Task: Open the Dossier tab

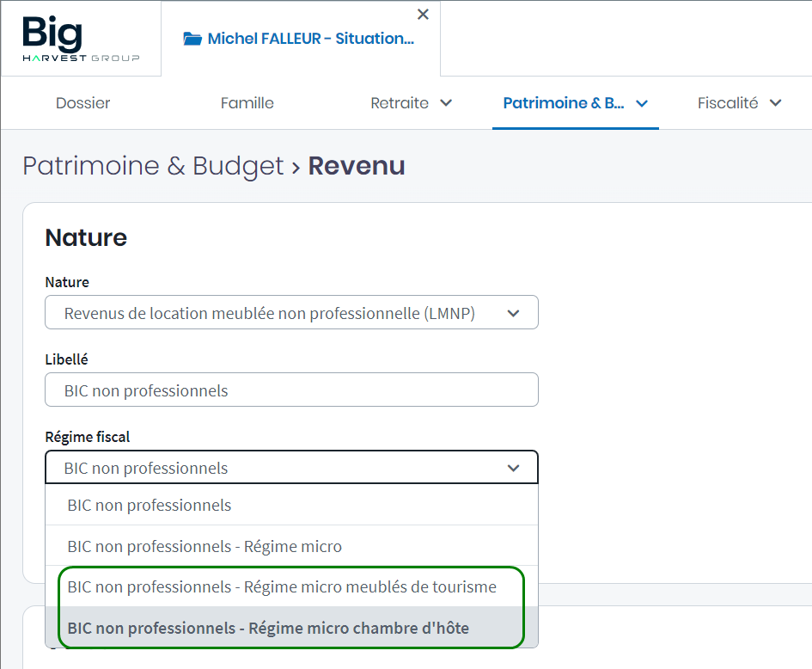Action: [83, 103]
